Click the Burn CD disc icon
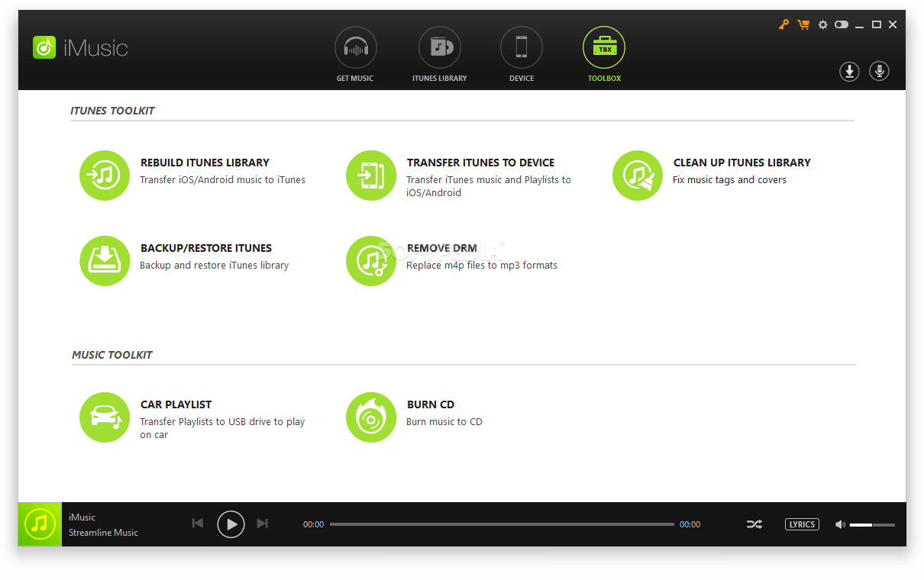The image size is (924, 580). (371, 417)
